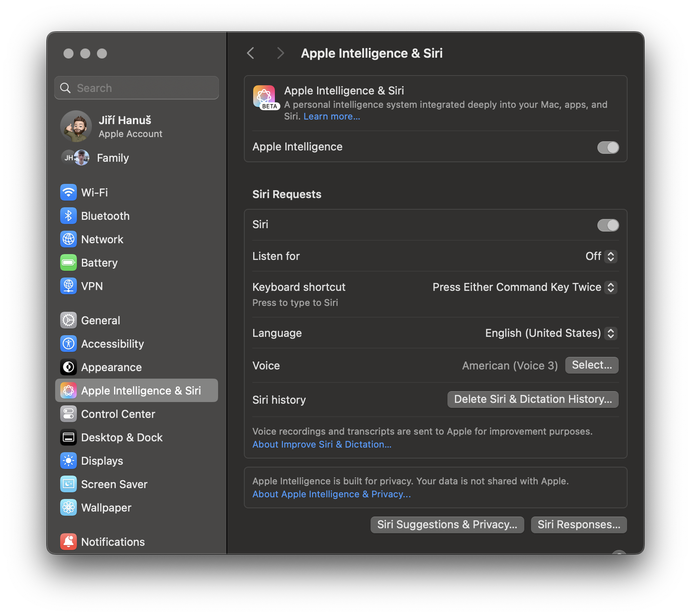
Task: Click the magnifying glass search icon
Action: click(x=66, y=88)
